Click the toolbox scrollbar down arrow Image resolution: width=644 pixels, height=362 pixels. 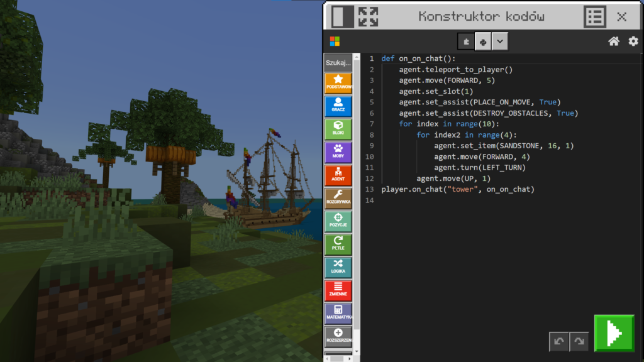pos(357,351)
